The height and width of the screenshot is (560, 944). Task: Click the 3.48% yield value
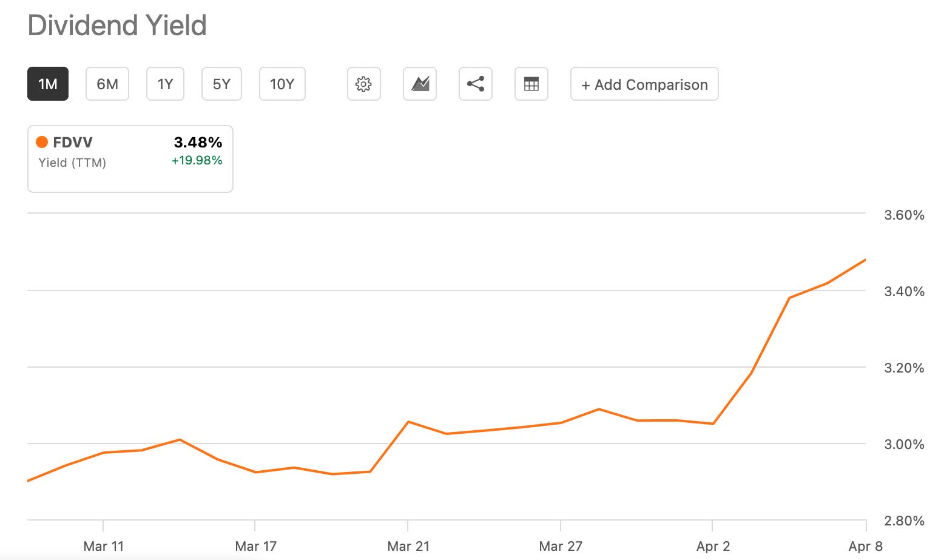197,142
